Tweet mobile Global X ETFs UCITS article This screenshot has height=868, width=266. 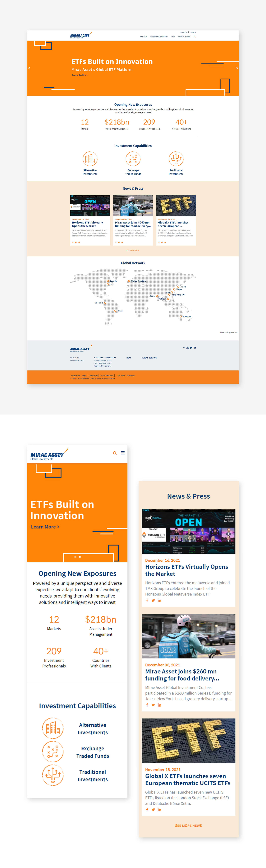(x=153, y=810)
